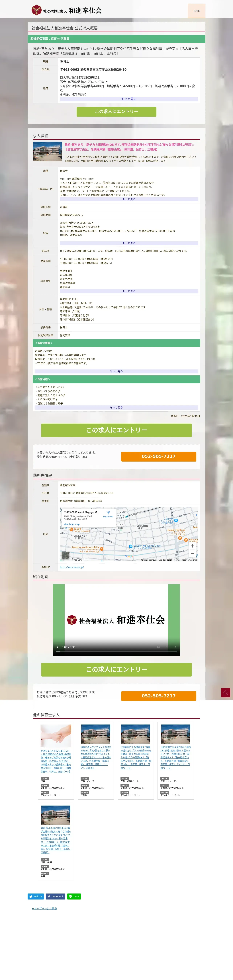The width and height of the screenshot is (233, 980).
Task: Open map 'Terms' link
Action: 177,560
